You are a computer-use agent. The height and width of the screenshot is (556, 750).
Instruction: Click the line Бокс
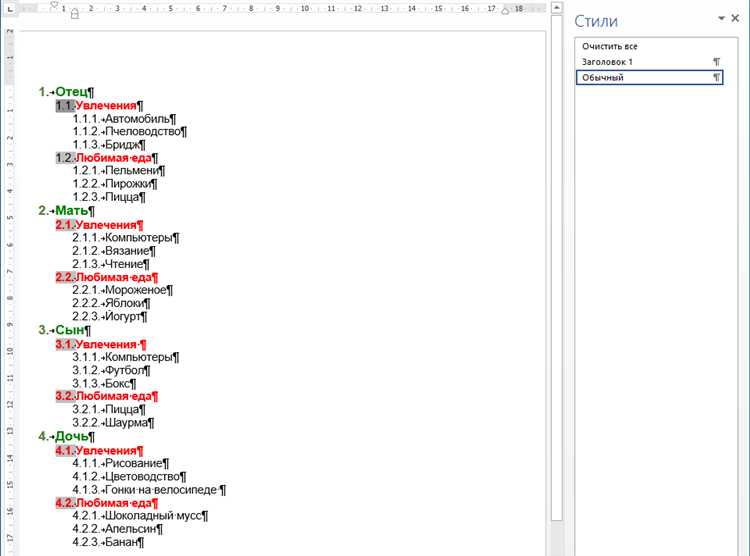104,384
